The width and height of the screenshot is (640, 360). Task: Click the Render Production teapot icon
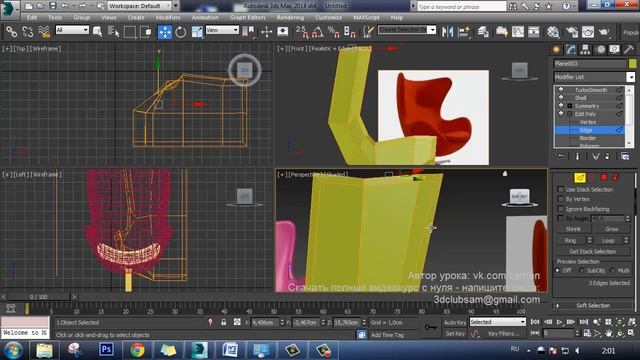(x=604, y=31)
